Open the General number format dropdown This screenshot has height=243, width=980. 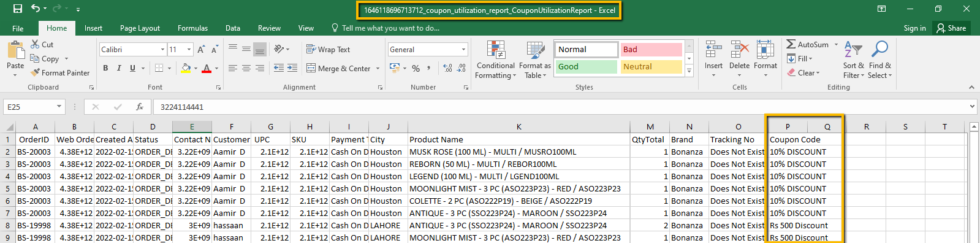pos(463,49)
